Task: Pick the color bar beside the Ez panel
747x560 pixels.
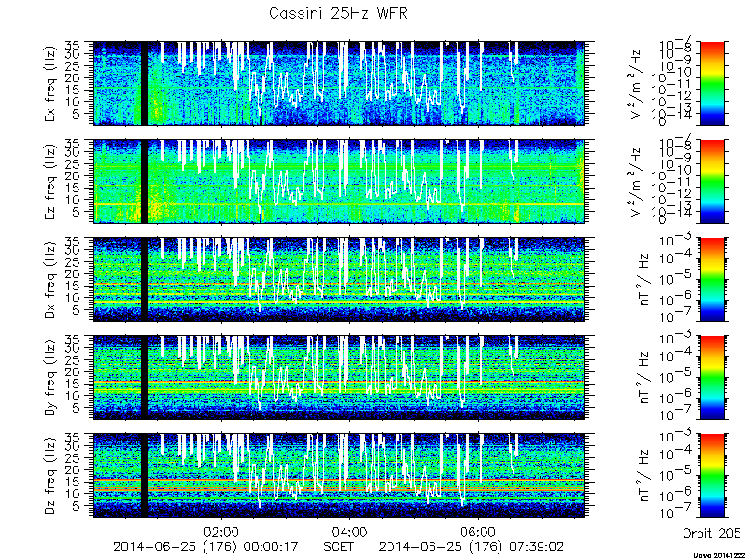Action: tap(712, 181)
